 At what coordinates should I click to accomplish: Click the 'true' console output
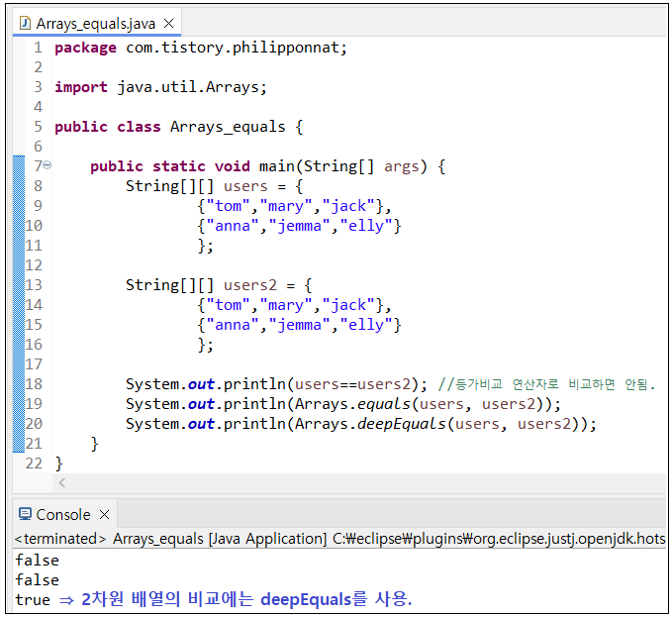point(33,599)
